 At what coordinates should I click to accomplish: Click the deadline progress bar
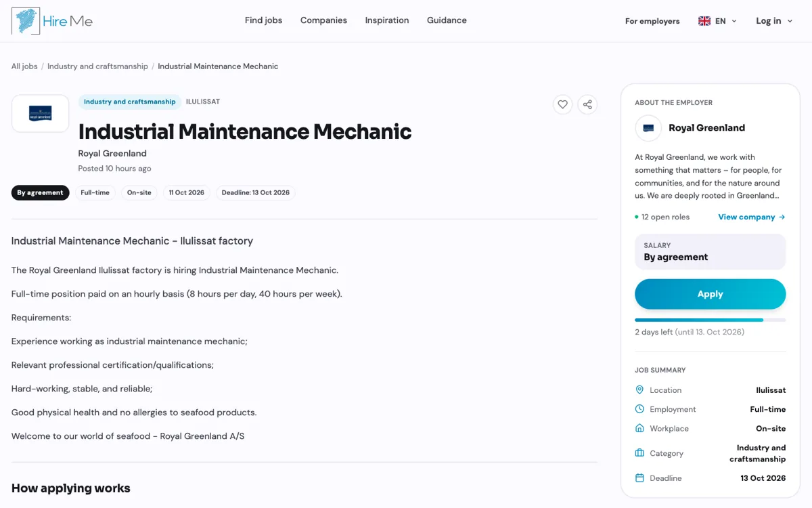click(710, 320)
